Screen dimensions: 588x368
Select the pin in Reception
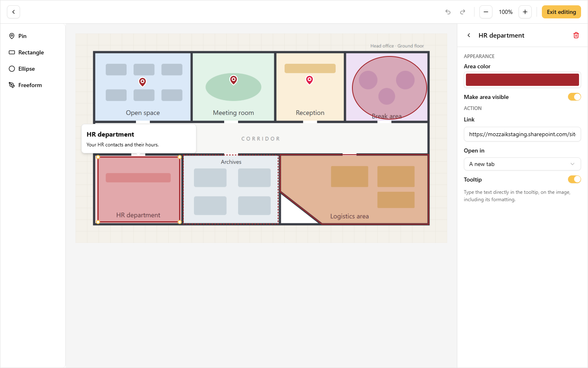310,80
